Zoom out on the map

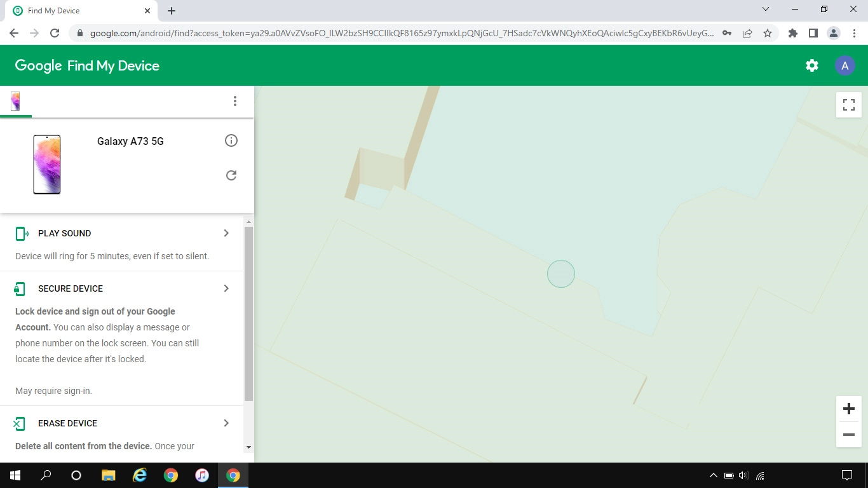[x=848, y=435]
